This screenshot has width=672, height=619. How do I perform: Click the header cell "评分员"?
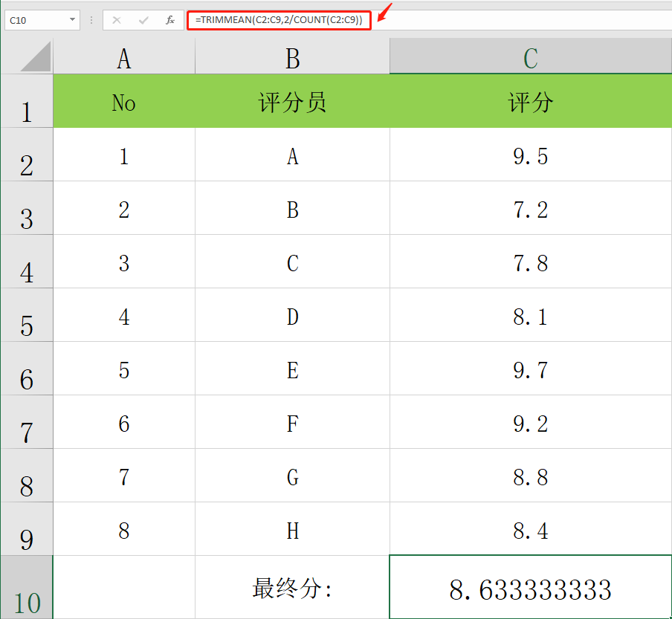[x=292, y=101]
